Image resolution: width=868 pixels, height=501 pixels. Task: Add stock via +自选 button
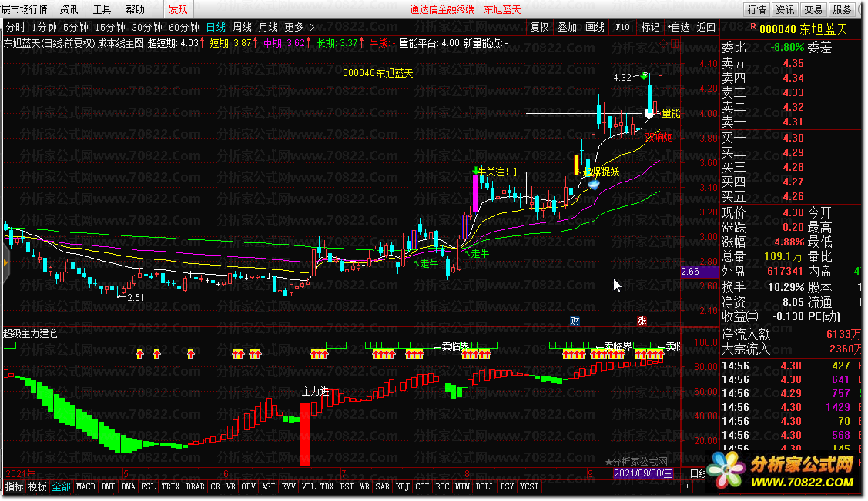tap(678, 27)
